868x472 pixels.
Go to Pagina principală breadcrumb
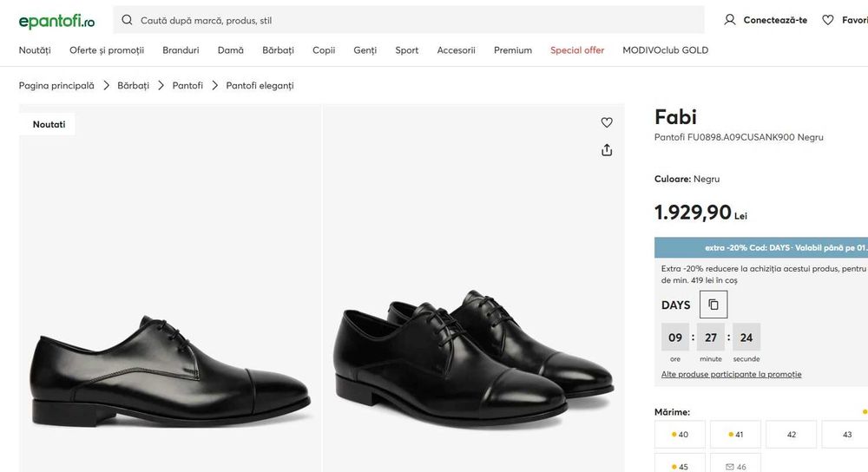pyautogui.click(x=56, y=86)
